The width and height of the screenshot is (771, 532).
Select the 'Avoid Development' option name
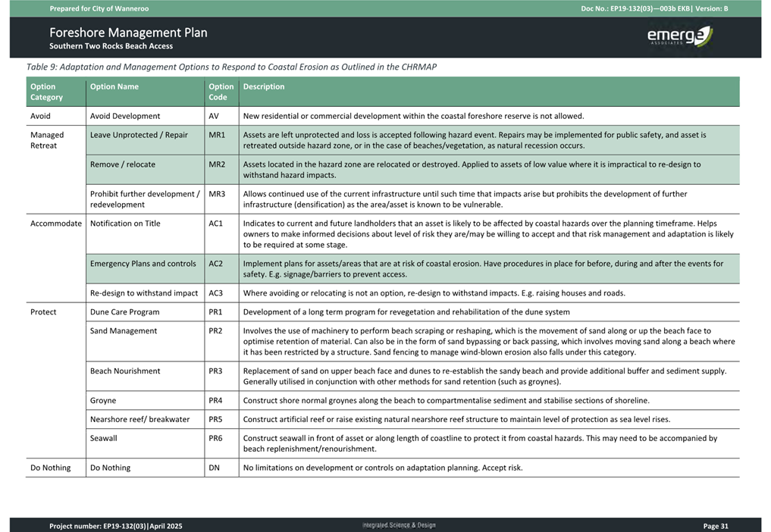click(125, 116)
